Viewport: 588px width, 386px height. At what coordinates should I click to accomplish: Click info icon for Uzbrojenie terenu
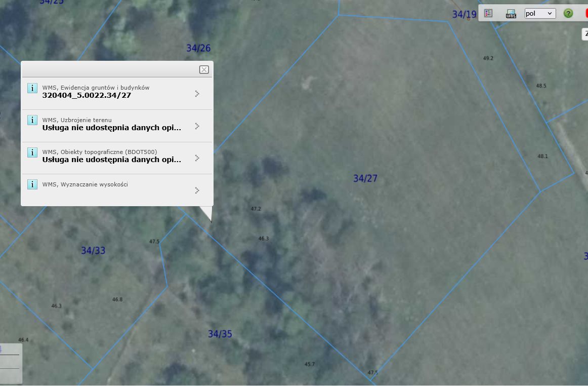[32, 120]
